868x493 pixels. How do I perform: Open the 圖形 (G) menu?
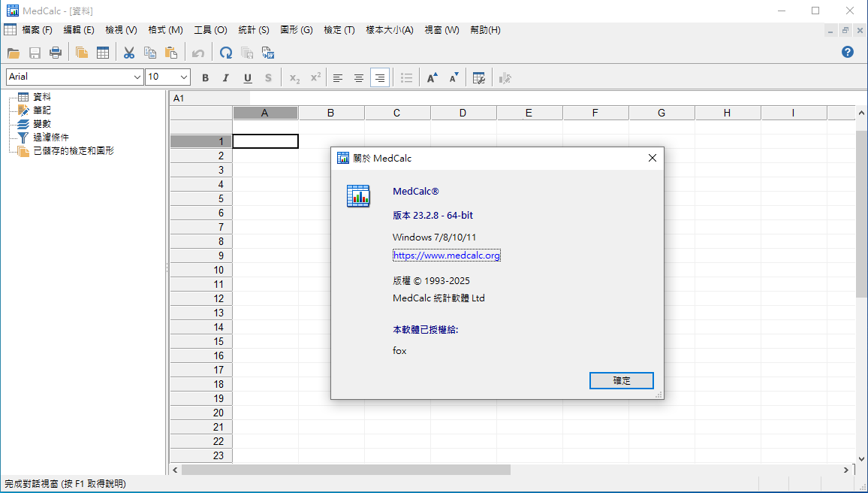296,30
